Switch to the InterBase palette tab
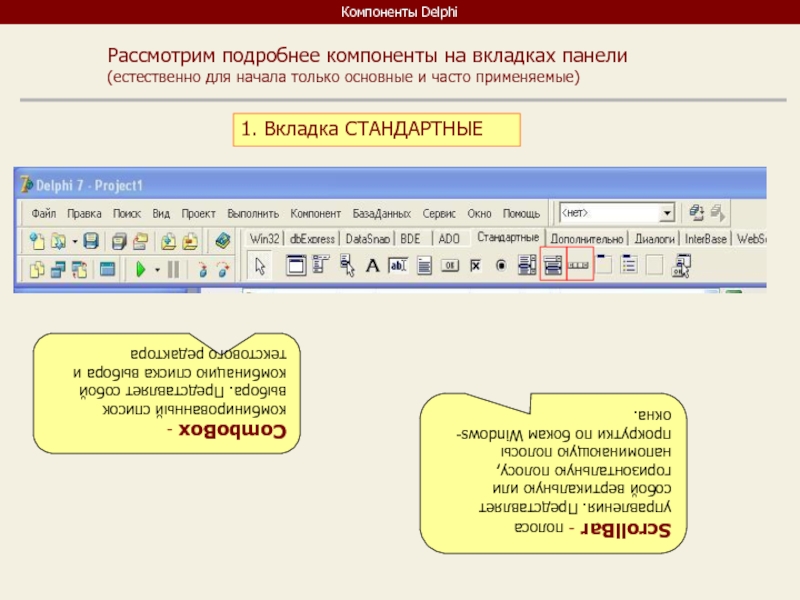The image size is (800, 600). click(706, 239)
